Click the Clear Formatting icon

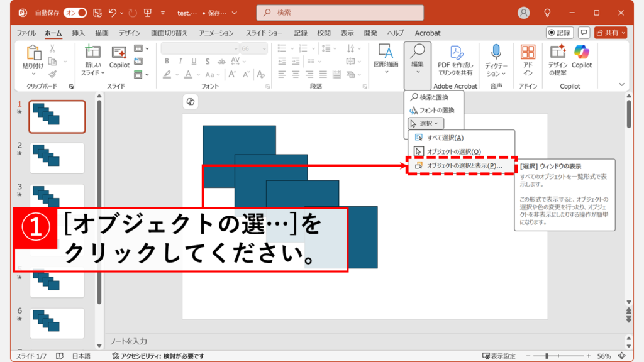coord(261,74)
